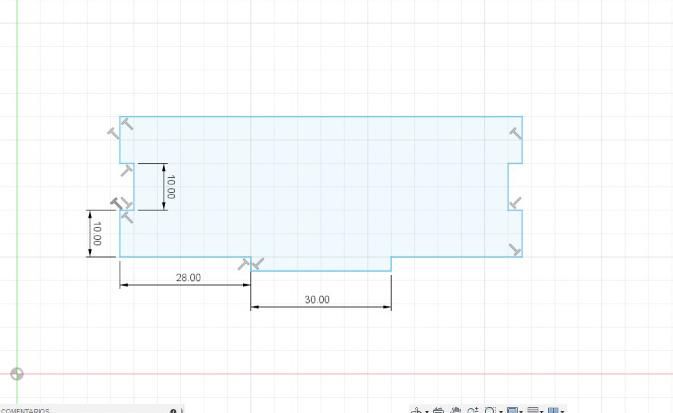This screenshot has height=413, width=673.
Task: Select constraint glyph at upper left notch corner
Action: coord(126,171)
